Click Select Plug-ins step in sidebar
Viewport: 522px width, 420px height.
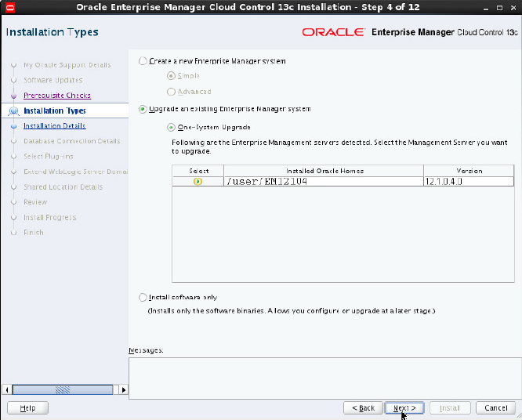49,157
